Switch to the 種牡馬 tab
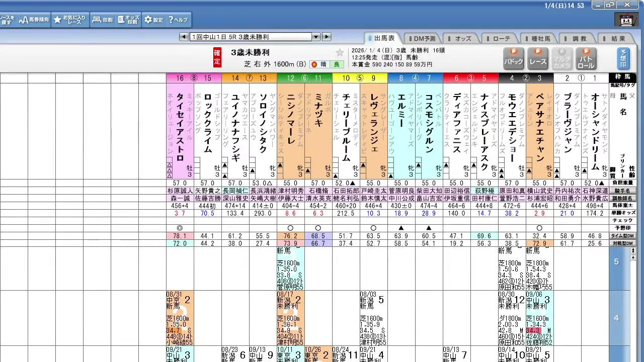 click(538, 38)
